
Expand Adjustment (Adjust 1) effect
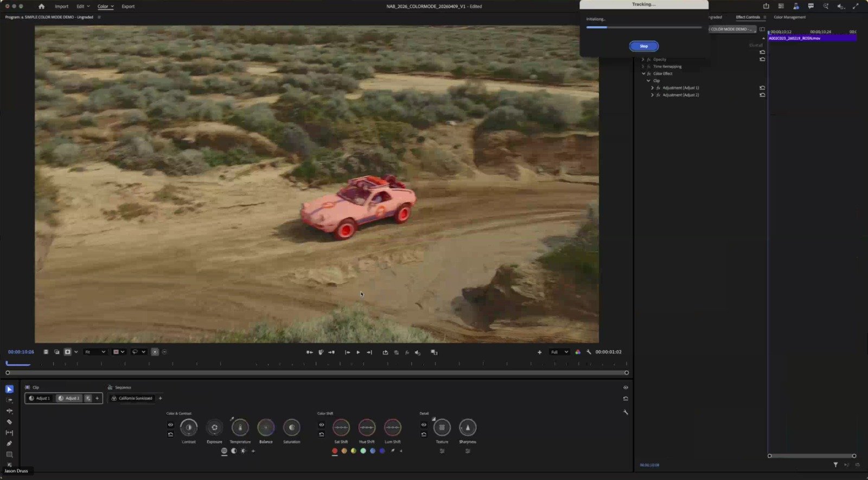coord(652,88)
